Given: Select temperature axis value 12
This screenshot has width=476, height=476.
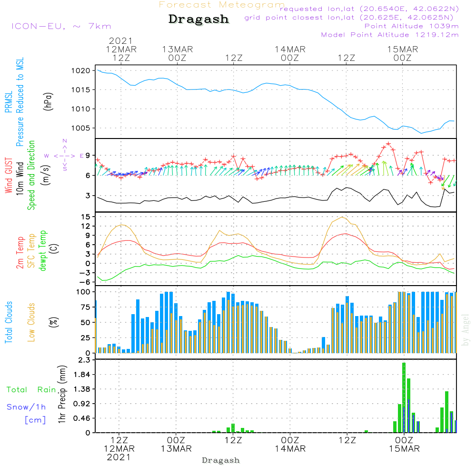Looking at the screenshot, I should (x=86, y=226).
